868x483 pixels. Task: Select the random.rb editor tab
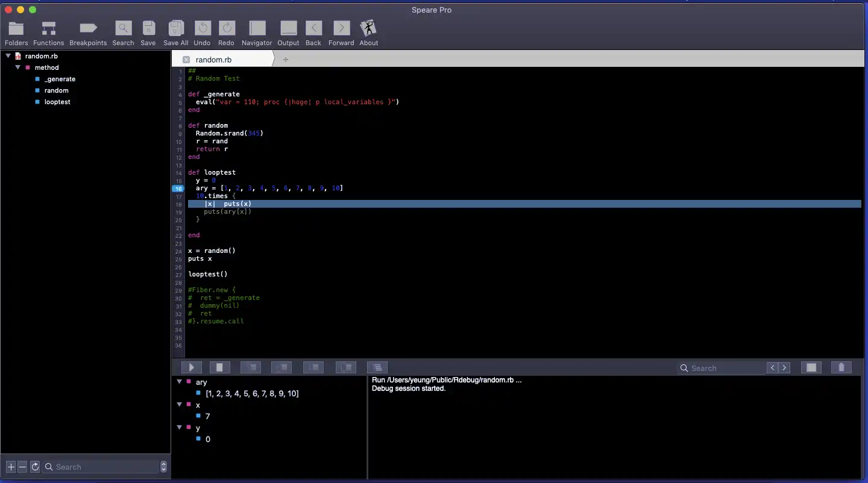pyautogui.click(x=213, y=60)
